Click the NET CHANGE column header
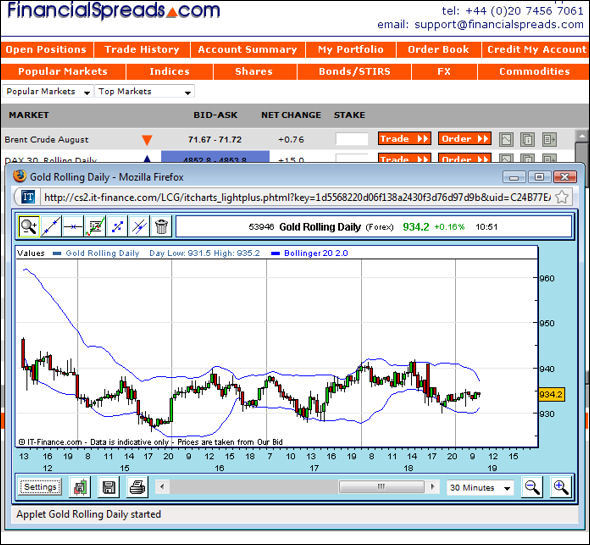This screenshot has height=545, width=590. tap(291, 115)
